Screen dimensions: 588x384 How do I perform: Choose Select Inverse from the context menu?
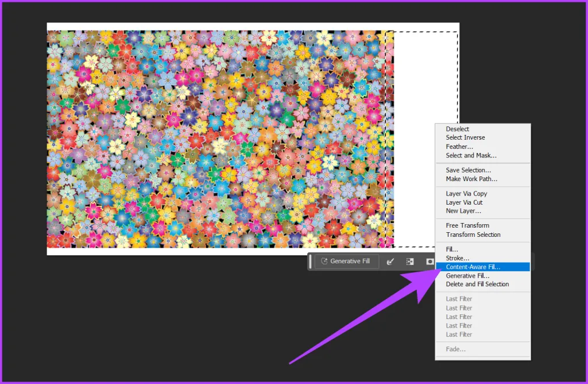pos(465,138)
